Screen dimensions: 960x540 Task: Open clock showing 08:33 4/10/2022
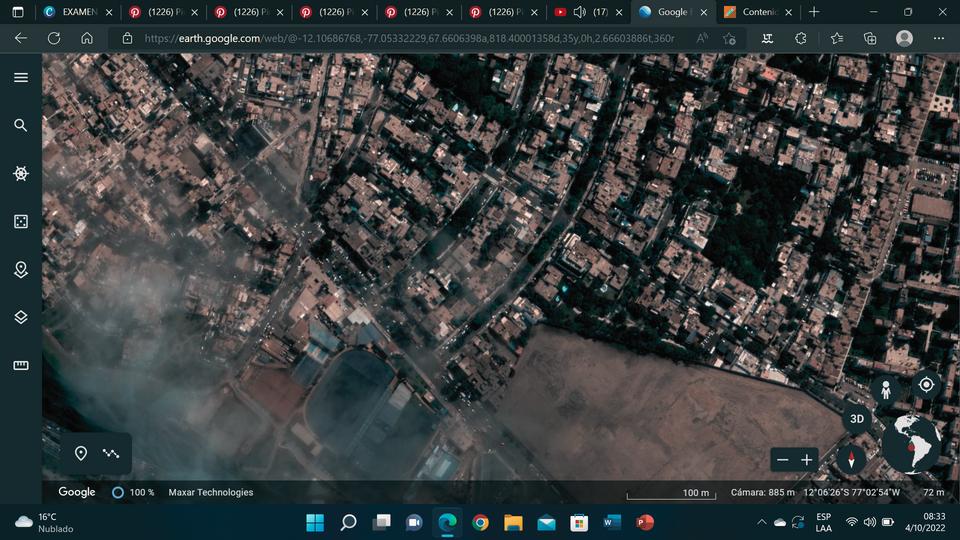click(925, 522)
